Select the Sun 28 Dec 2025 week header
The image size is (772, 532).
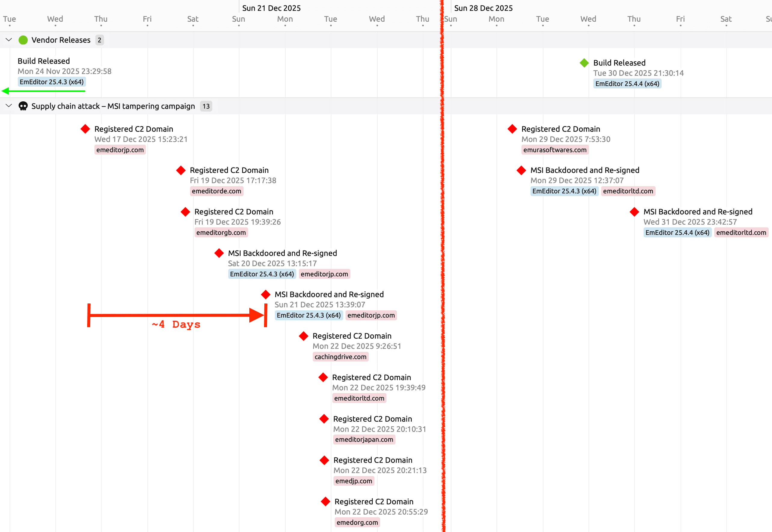[x=484, y=8]
